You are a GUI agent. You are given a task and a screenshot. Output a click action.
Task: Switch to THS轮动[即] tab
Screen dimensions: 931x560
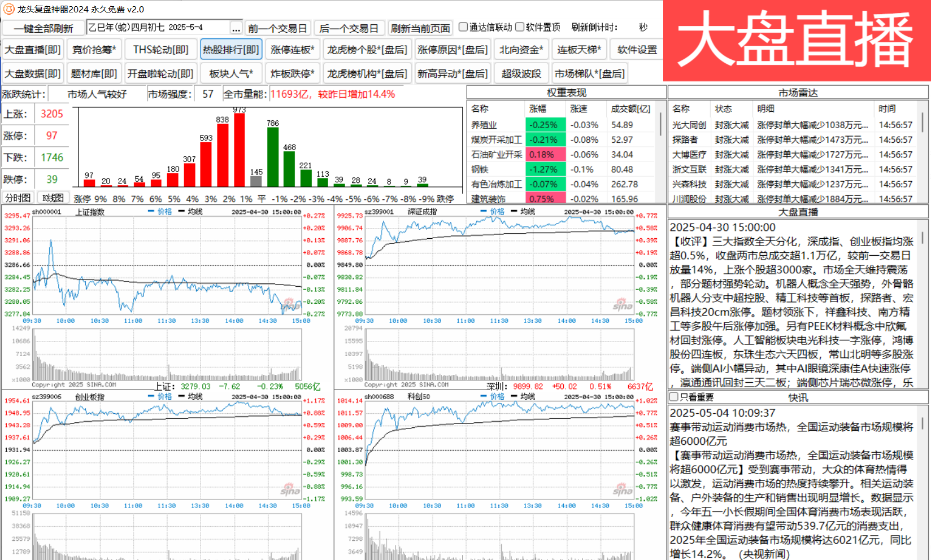click(161, 50)
